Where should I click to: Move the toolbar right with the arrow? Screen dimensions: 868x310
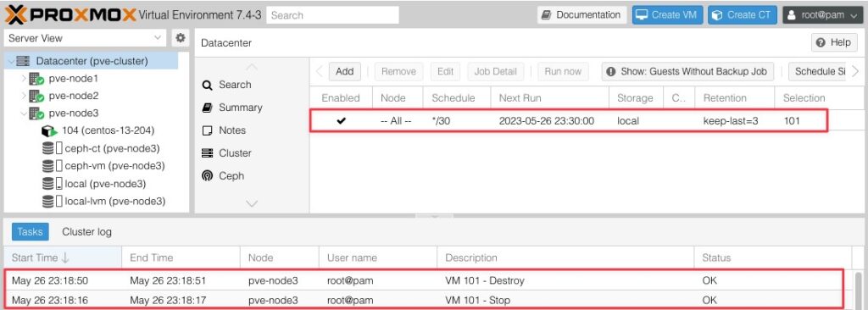[x=856, y=71]
